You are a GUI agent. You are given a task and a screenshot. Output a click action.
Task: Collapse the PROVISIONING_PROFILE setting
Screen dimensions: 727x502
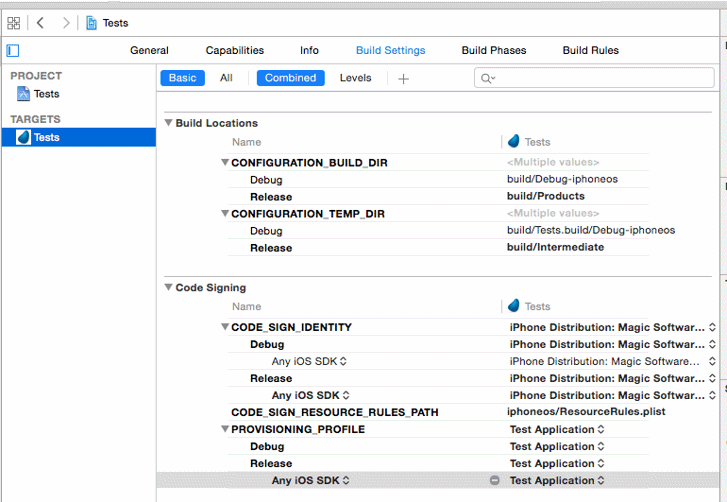(225, 429)
